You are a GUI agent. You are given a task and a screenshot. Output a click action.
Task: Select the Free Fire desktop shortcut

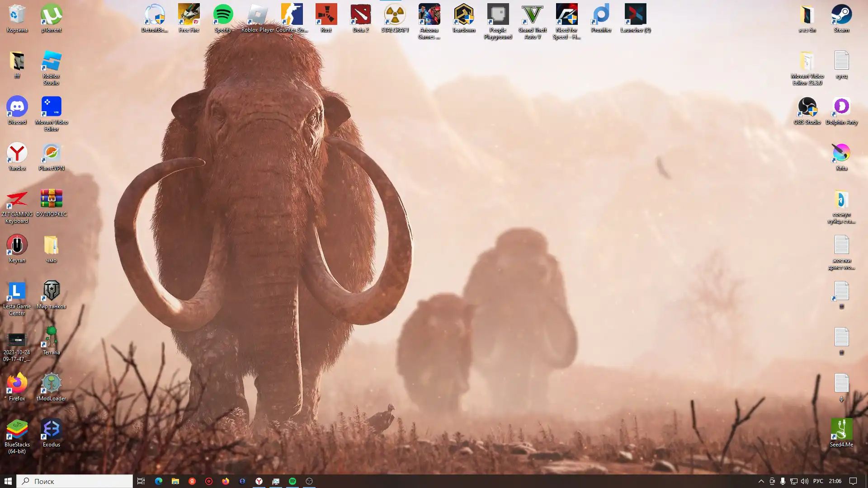coord(189,19)
